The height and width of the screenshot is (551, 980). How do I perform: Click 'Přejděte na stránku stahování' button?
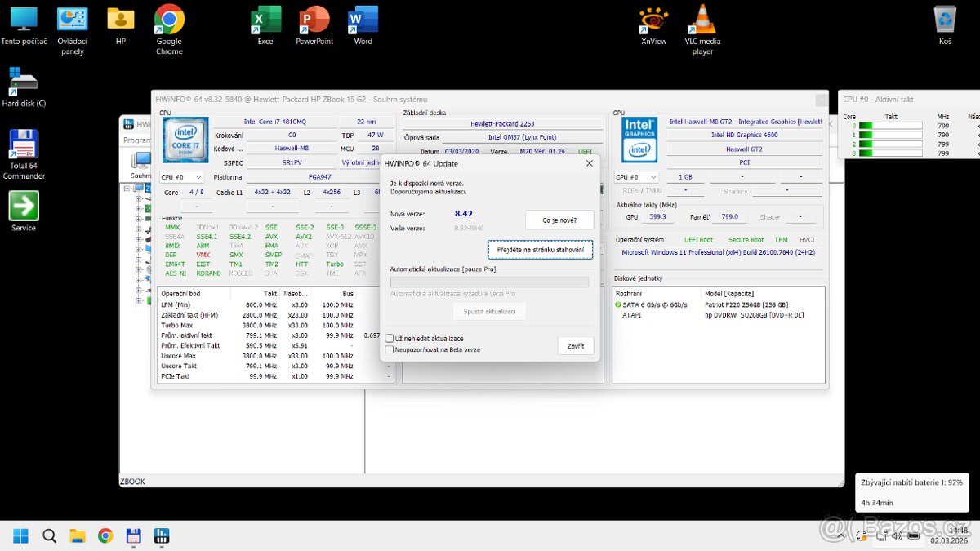[541, 249]
